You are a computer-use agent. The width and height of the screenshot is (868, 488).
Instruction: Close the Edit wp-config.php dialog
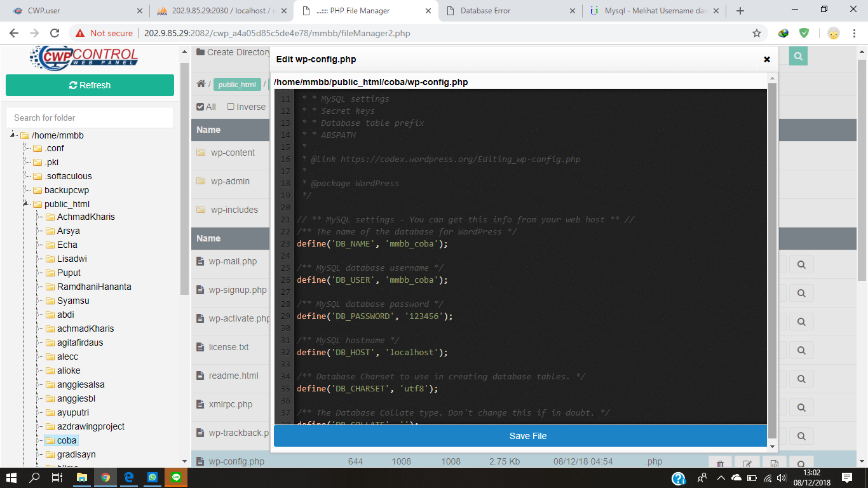(x=767, y=59)
